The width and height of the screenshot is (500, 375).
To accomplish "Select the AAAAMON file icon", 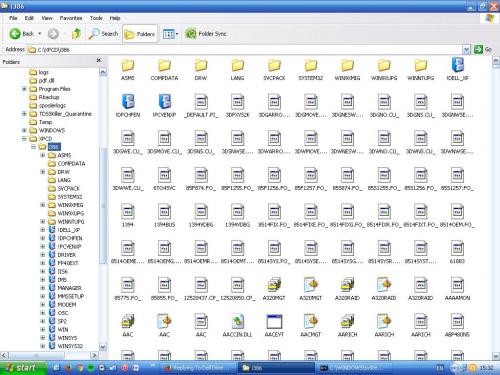I will [457, 285].
